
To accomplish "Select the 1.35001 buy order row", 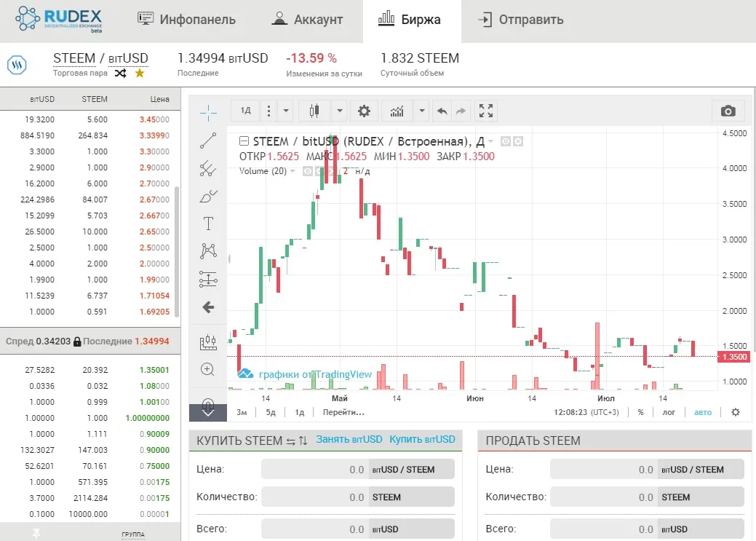I will (90, 370).
